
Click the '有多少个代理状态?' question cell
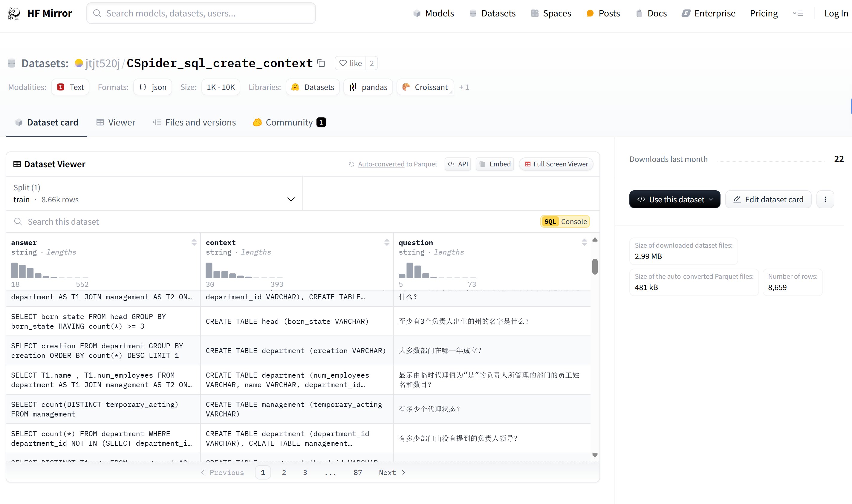pyautogui.click(x=492, y=409)
